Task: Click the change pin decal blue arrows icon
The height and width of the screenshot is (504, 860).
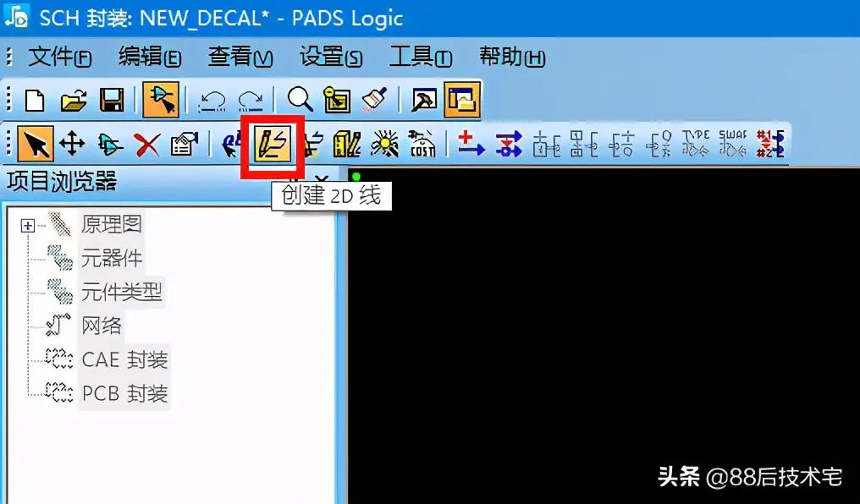Action: [x=509, y=144]
